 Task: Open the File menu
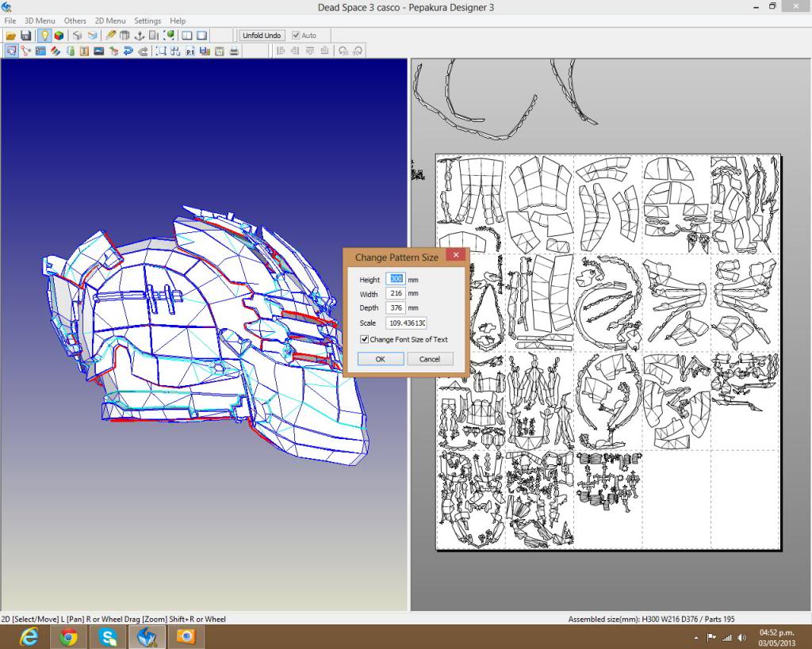(x=10, y=21)
